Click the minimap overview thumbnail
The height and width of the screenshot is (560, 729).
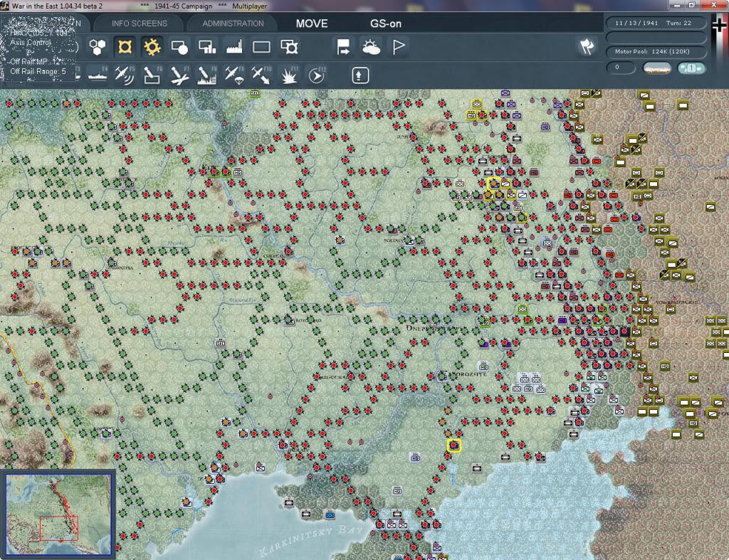coord(58,514)
